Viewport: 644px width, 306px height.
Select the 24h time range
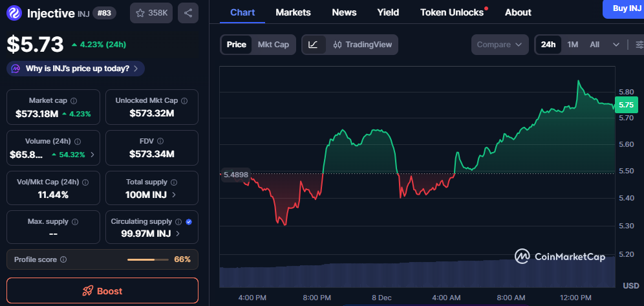point(548,45)
